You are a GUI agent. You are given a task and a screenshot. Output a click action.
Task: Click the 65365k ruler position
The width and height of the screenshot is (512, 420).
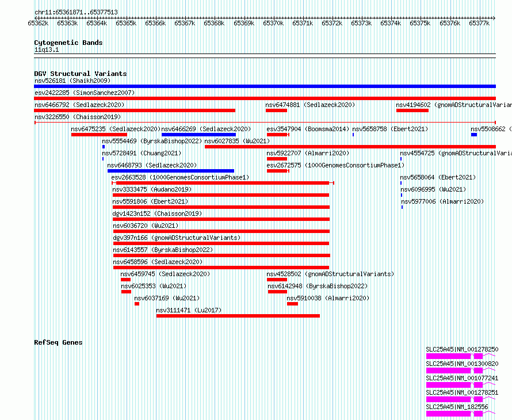[x=126, y=23]
